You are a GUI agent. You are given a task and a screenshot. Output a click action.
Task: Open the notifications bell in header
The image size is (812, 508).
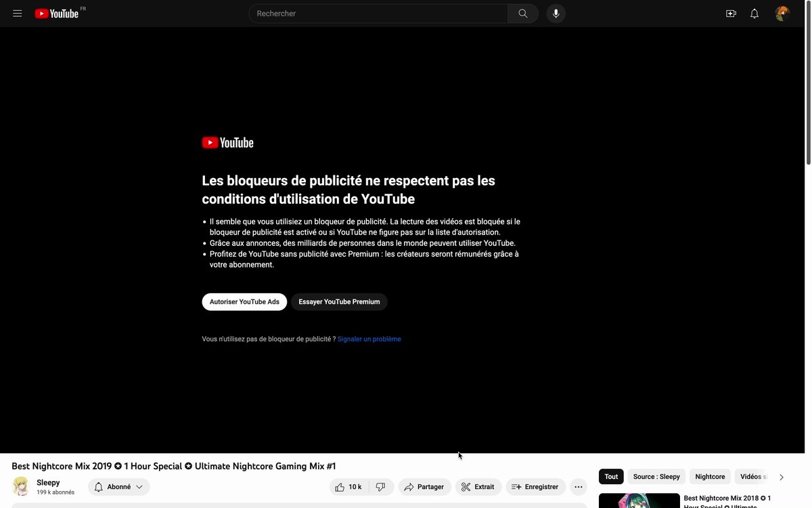[754, 14]
